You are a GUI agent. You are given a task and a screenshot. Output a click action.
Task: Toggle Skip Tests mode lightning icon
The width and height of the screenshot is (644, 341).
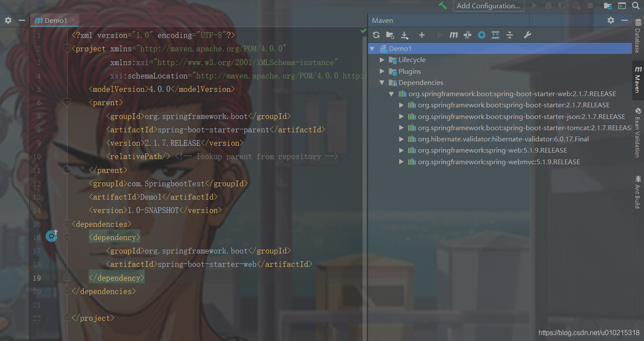pos(482,35)
